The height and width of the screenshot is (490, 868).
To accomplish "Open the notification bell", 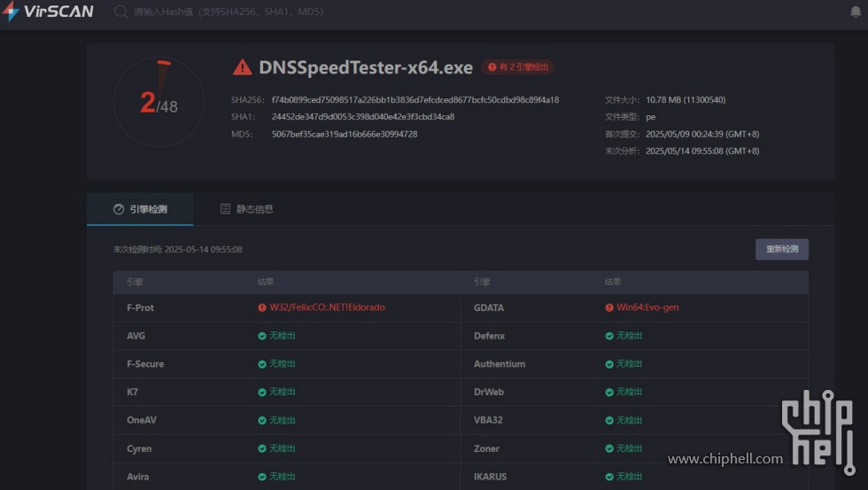I will tap(856, 12).
